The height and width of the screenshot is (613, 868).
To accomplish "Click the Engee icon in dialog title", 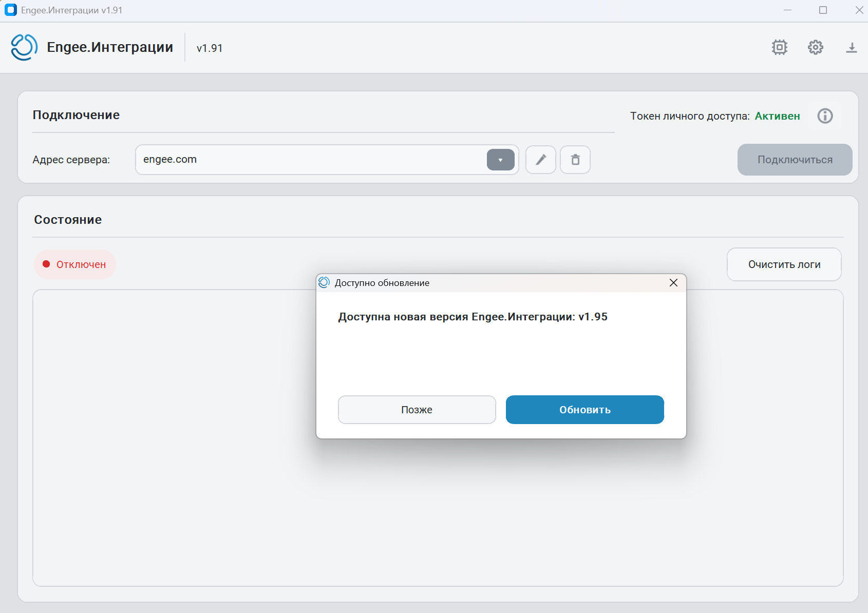I will click(x=324, y=282).
